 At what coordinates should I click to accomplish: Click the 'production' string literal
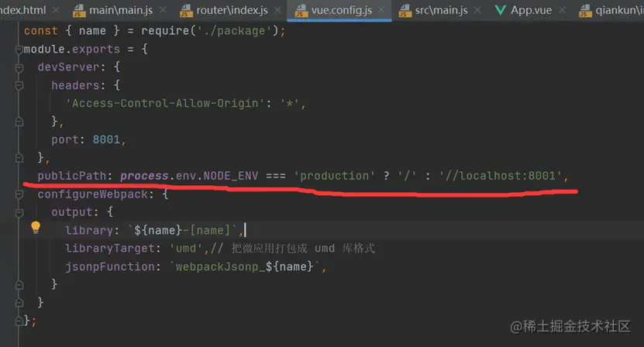pos(334,176)
